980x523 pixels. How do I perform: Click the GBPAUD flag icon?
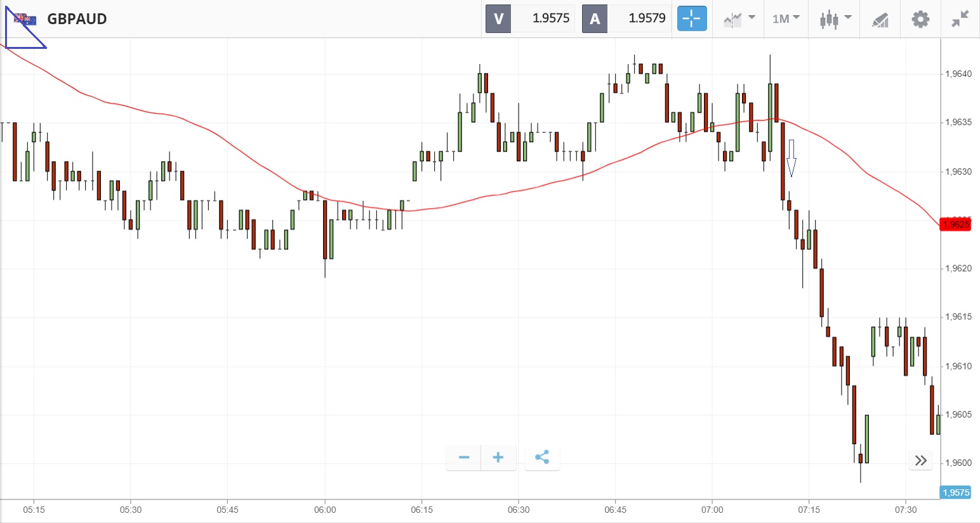25,19
